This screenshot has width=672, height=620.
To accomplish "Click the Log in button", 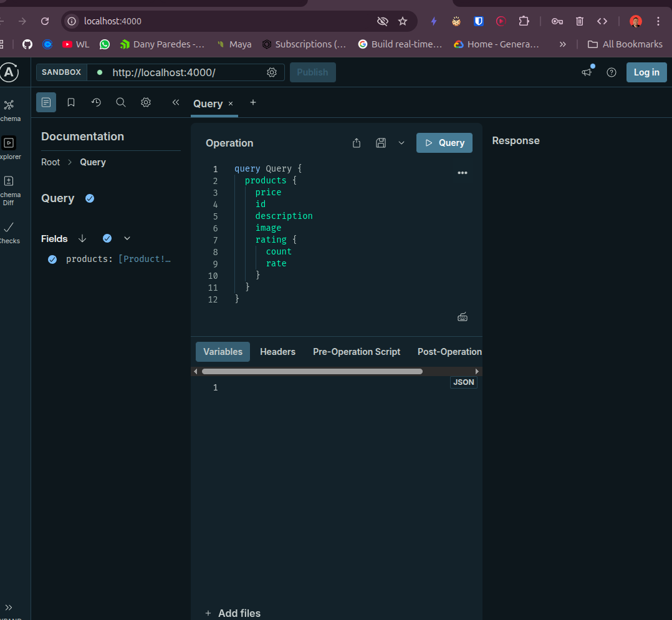I will [646, 72].
